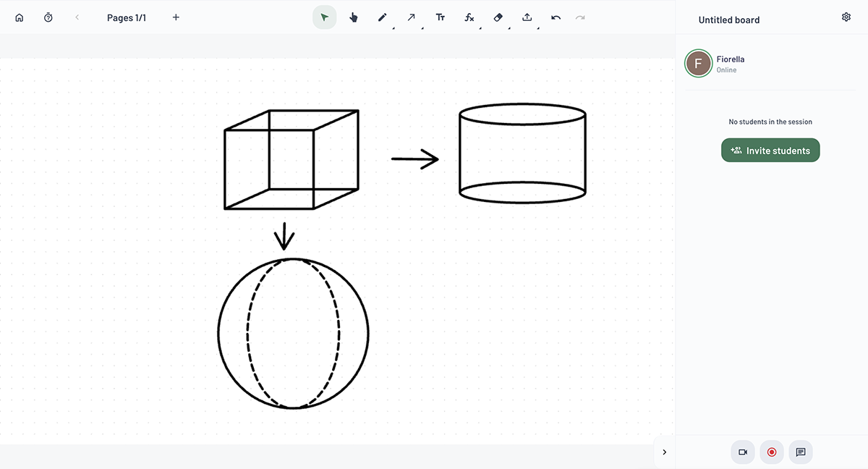The width and height of the screenshot is (868, 469).
Task: Add a new page
Action: 176,17
